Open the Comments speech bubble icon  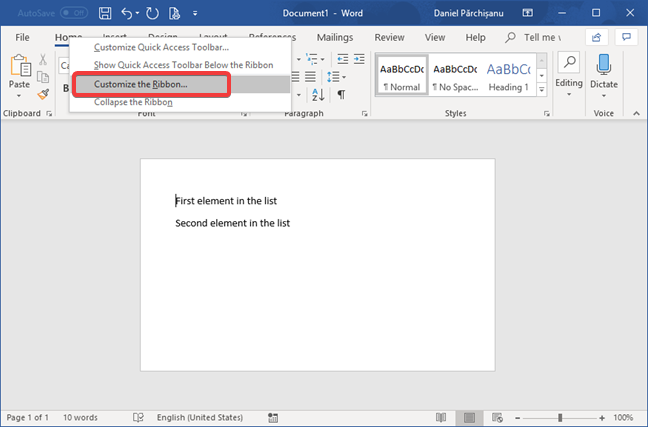[x=627, y=38]
